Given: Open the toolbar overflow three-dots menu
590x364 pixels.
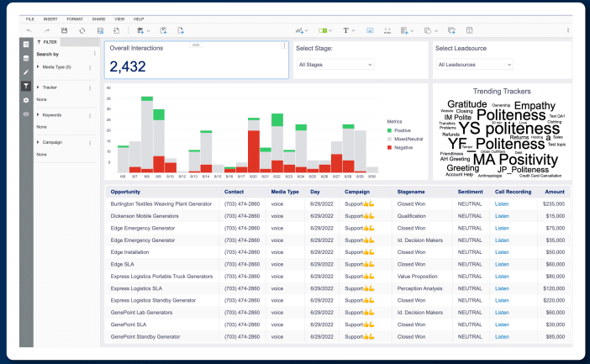Looking at the screenshot, I should [x=568, y=30].
